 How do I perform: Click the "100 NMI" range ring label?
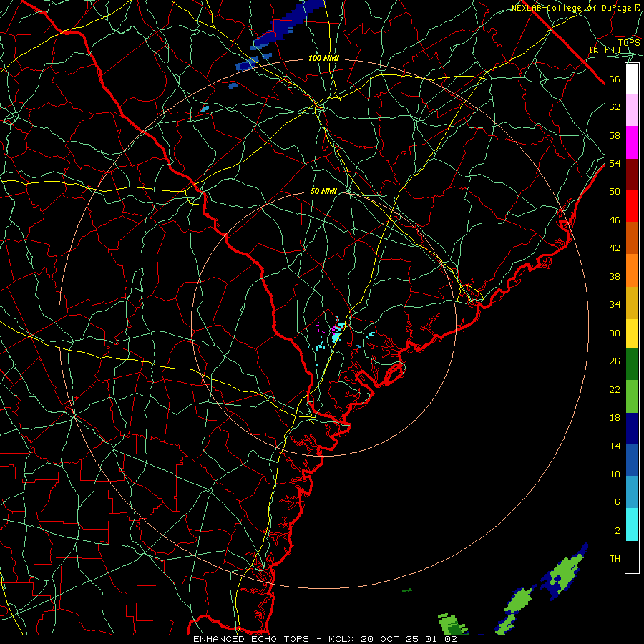(323, 59)
